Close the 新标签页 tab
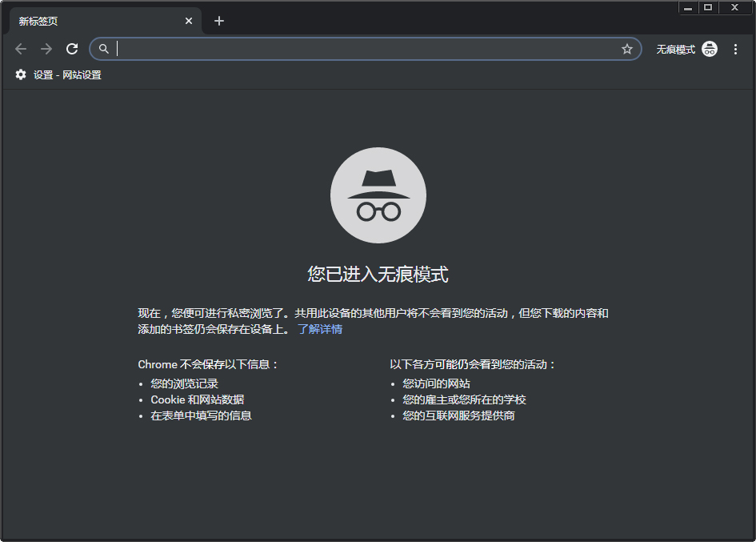This screenshot has width=756, height=542. coord(188,21)
